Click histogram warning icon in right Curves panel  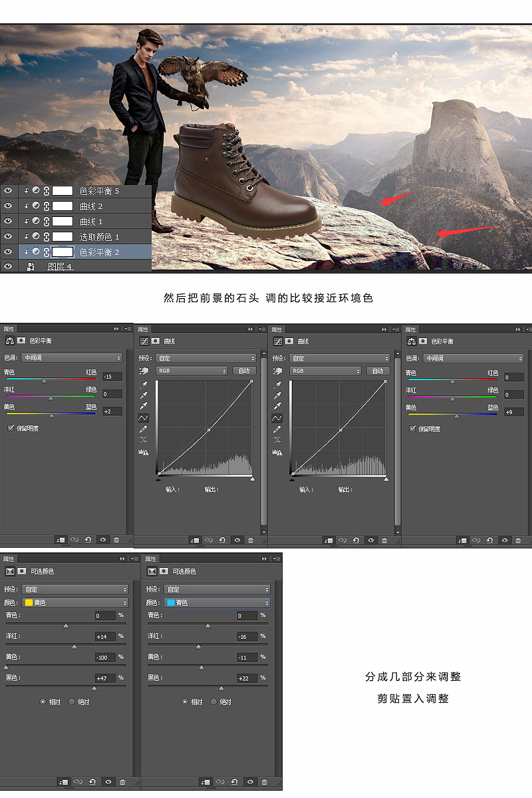point(277,452)
